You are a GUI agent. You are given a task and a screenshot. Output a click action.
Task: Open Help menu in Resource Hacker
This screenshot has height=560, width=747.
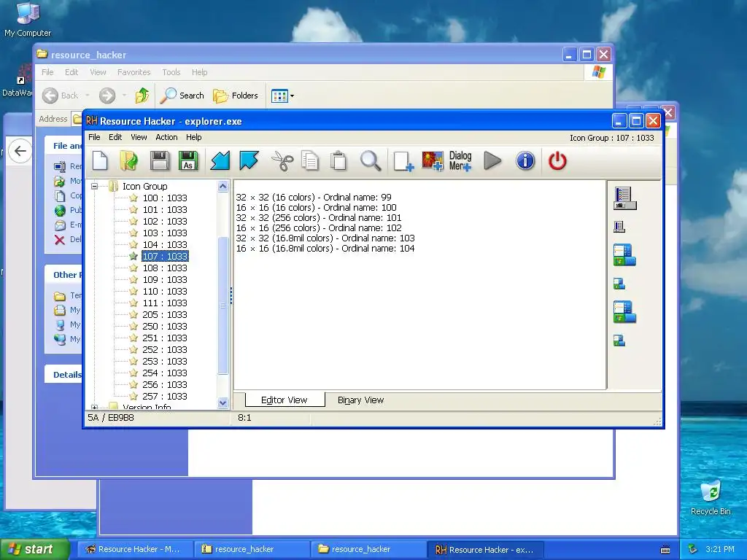(193, 137)
